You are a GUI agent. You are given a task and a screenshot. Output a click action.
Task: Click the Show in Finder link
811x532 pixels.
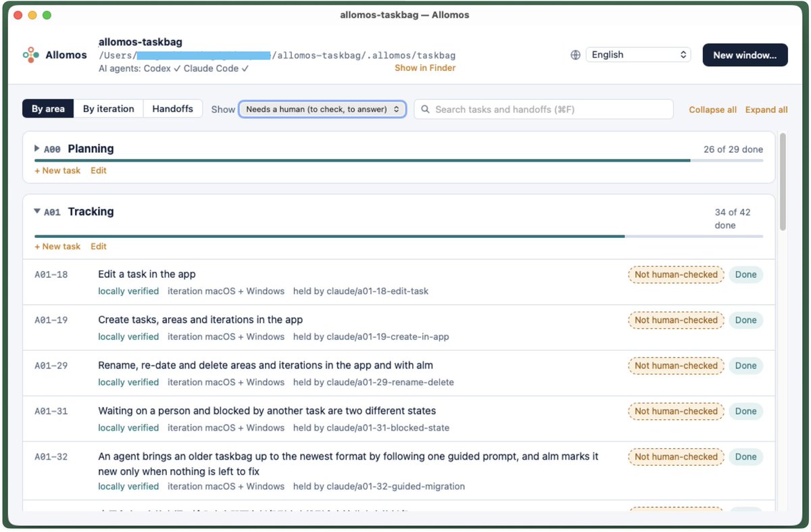coord(425,68)
